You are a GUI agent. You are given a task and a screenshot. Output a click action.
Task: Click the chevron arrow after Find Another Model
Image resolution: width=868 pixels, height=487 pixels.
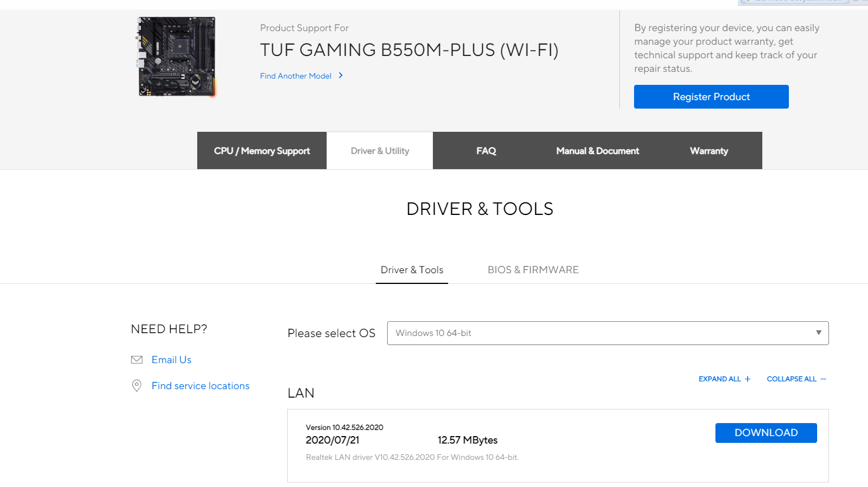click(x=341, y=75)
